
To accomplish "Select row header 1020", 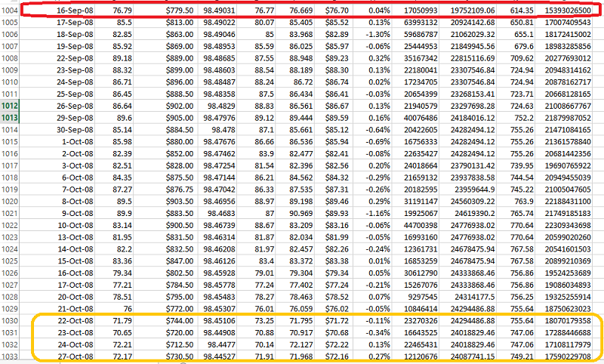I will [x=10, y=202].
